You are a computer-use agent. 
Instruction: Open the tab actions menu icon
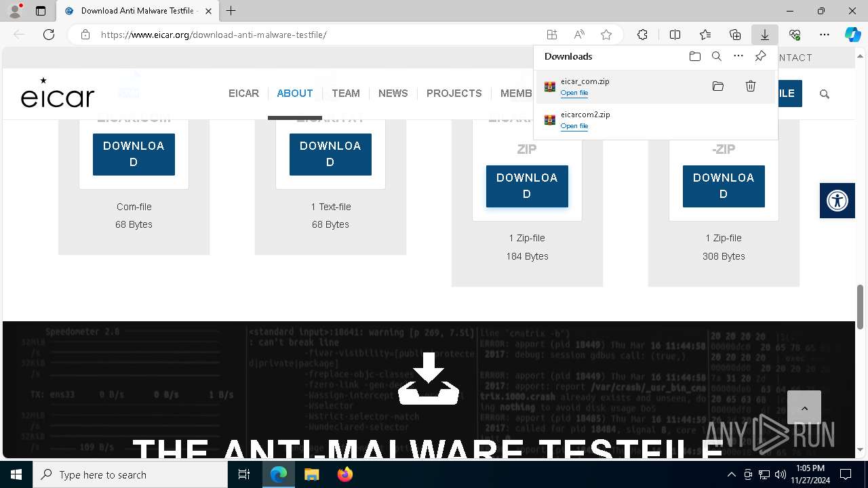(x=41, y=11)
